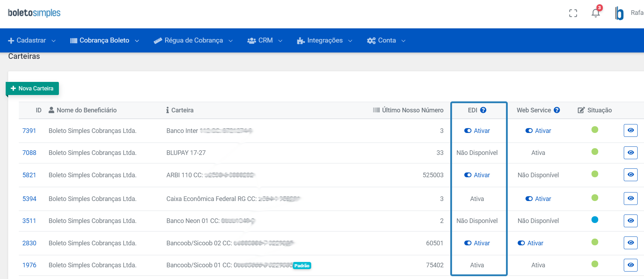
Task: Click the Padrão badge on Bancoob/Sicoob 01
Action: pos(302,266)
